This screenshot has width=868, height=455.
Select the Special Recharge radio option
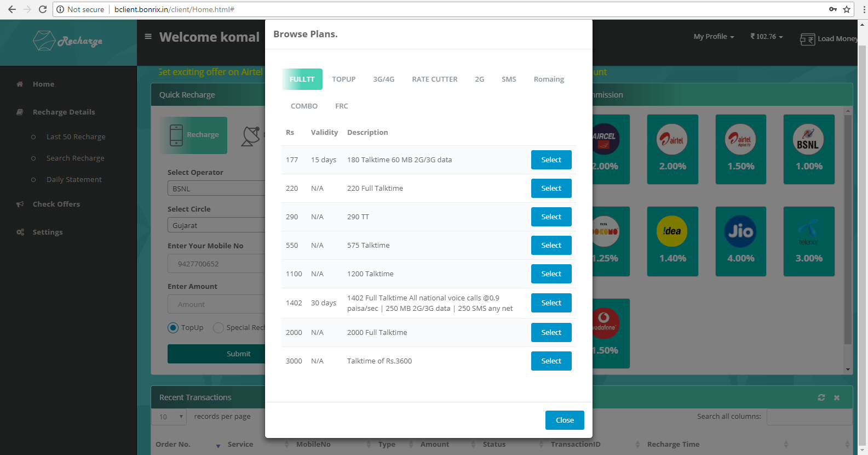click(x=219, y=328)
